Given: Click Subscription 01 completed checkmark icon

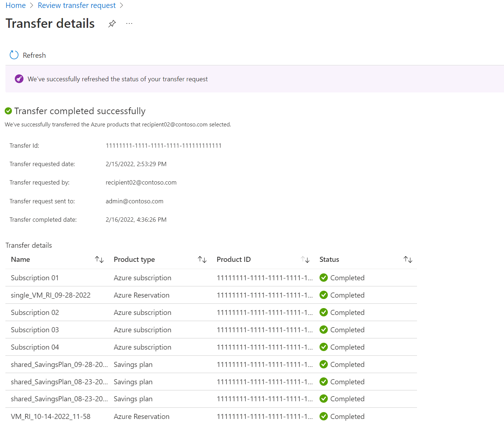Looking at the screenshot, I should (x=324, y=278).
